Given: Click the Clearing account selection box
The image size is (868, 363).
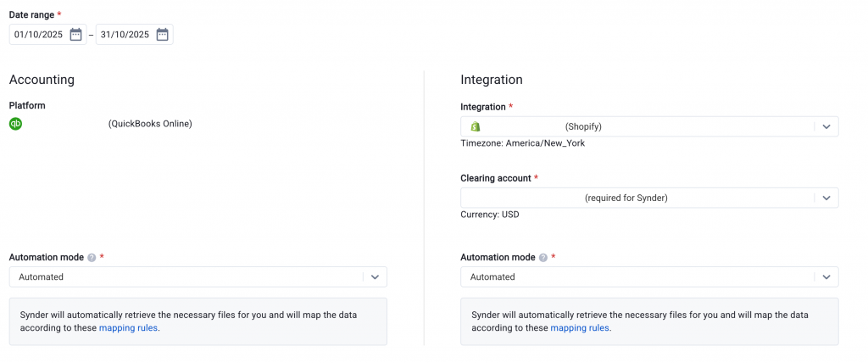Looking at the screenshot, I should pyautogui.click(x=636, y=198).
